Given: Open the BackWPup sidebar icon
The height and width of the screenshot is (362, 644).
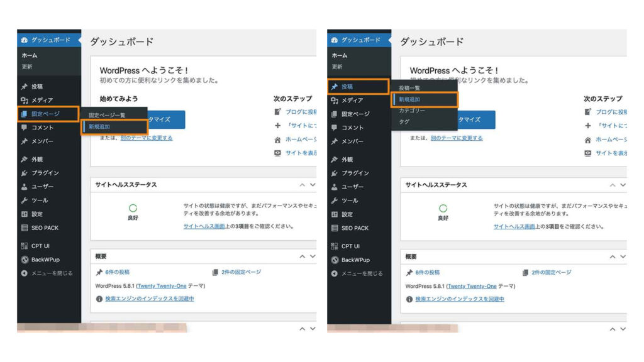Looking at the screenshot, I should 25,259.
